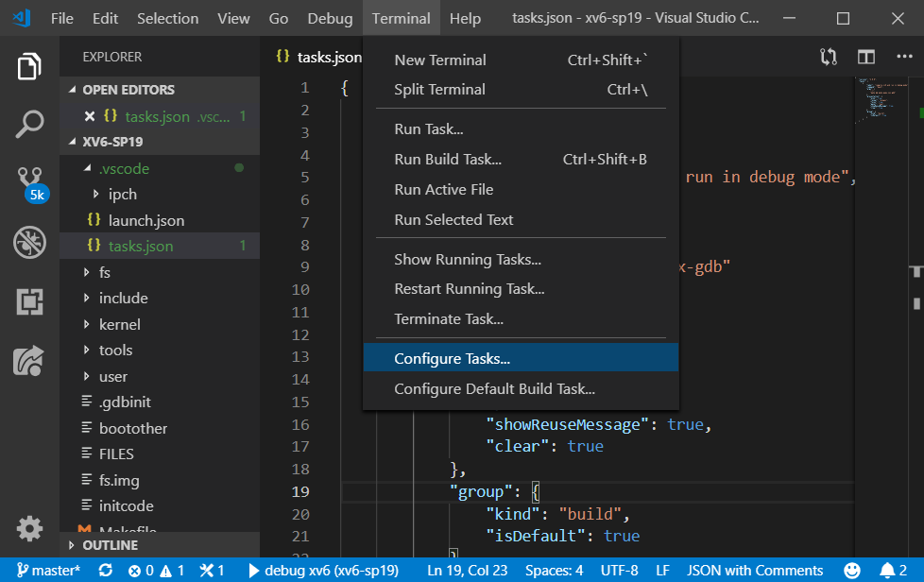Click the notifications bell in status bar
Screen dimensions: 924x582
coord(887,571)
